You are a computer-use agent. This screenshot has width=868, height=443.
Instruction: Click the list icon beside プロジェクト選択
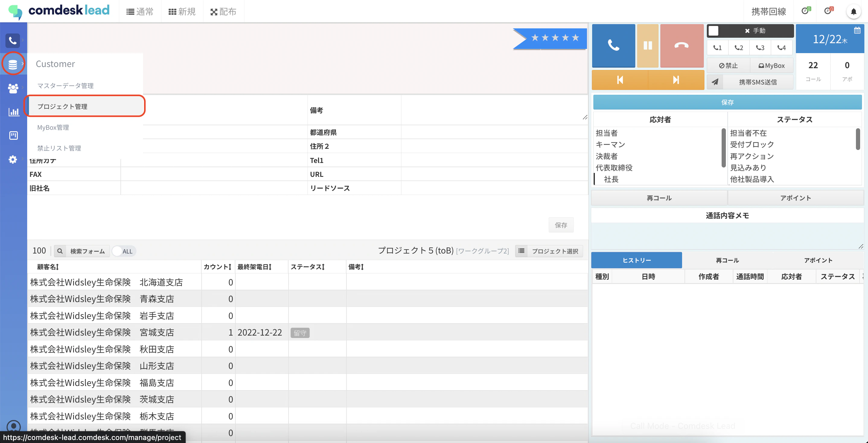pyautogui.click(x=521, y=251)
